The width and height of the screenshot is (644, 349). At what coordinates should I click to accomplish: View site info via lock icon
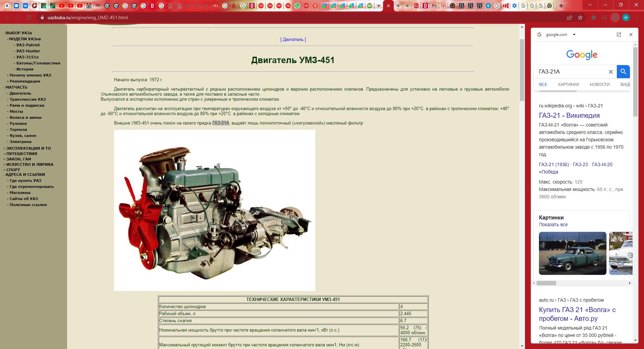[x=42, y=17]
